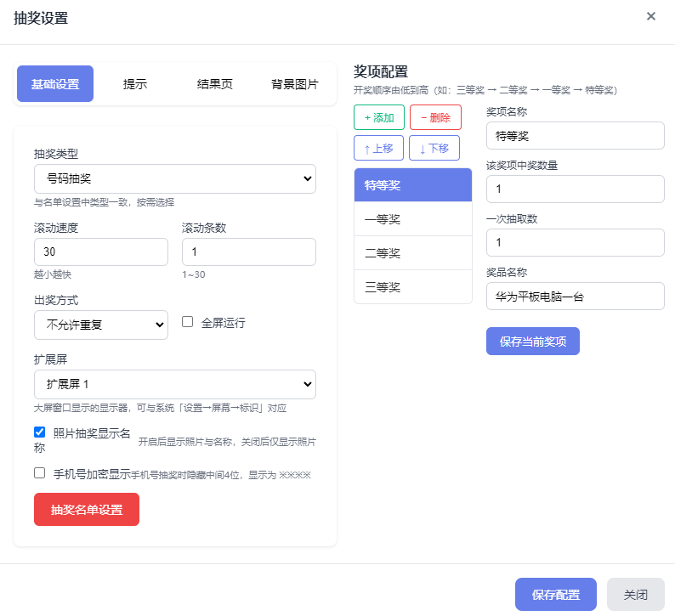
Task: Click the 保存配置 button
Action: (x=556, y=595)
